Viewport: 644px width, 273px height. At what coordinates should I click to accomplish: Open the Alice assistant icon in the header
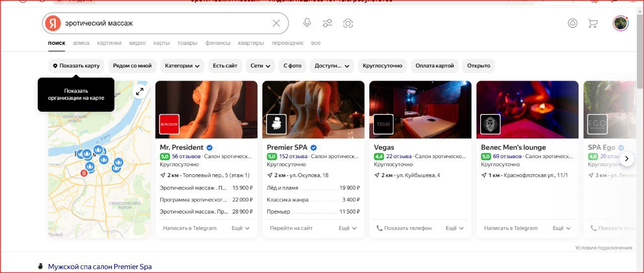coord(573,23)
